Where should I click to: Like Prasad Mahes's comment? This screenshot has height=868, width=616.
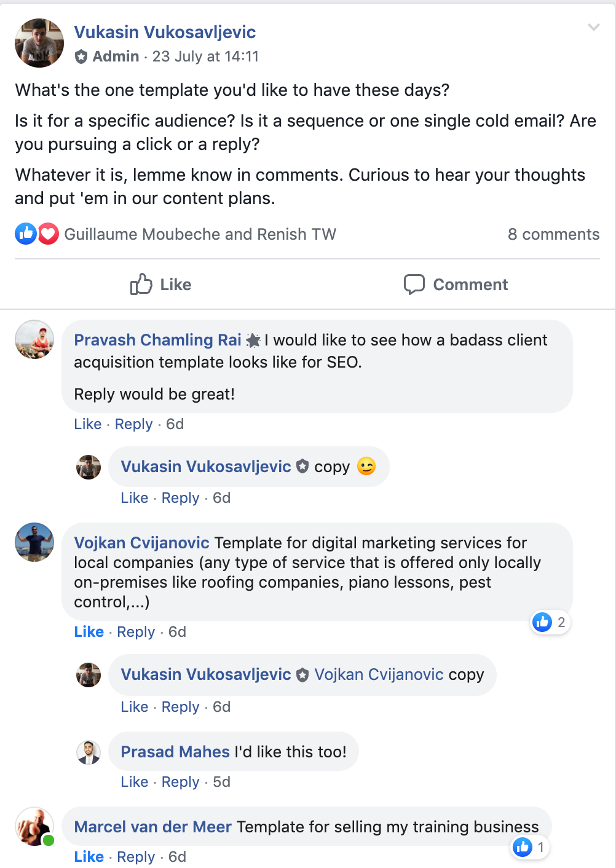pyautogui.click(x=134, y=782)
